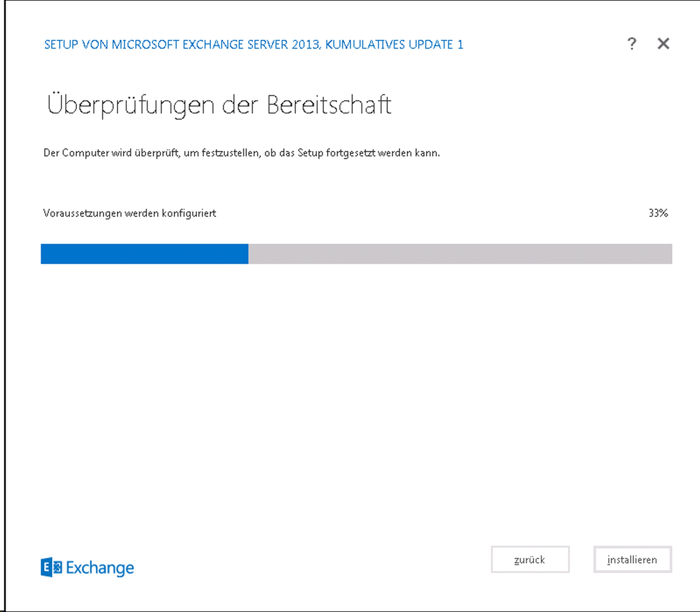Click the point where blue progress meets gray

[x=249, y=254]
